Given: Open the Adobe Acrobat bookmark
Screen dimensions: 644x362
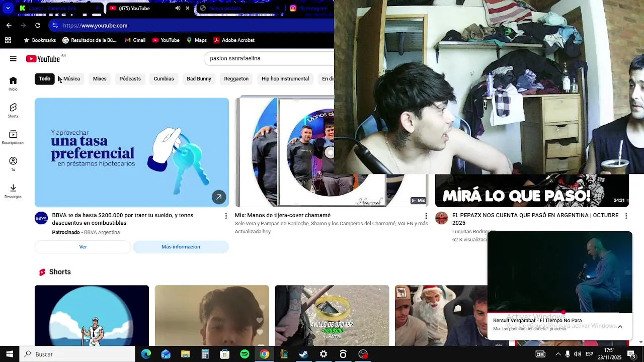Looking at the screenshot, I should (234, 40).
